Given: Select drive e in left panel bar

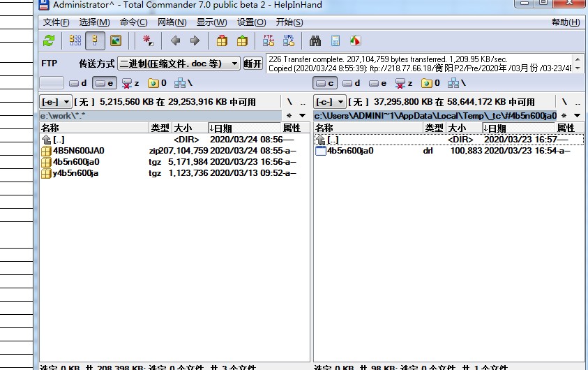Looking at the screenshot, I should (x=105, y=83).
